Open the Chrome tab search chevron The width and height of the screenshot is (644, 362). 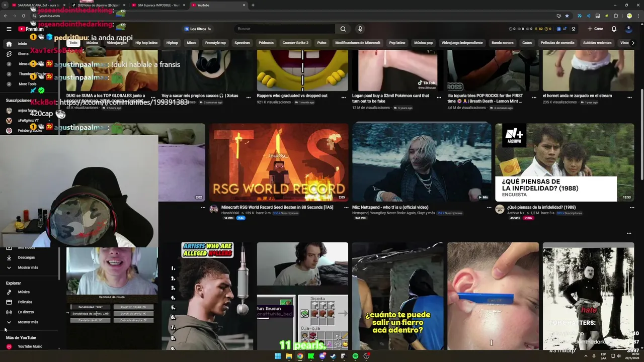(5, 5)
